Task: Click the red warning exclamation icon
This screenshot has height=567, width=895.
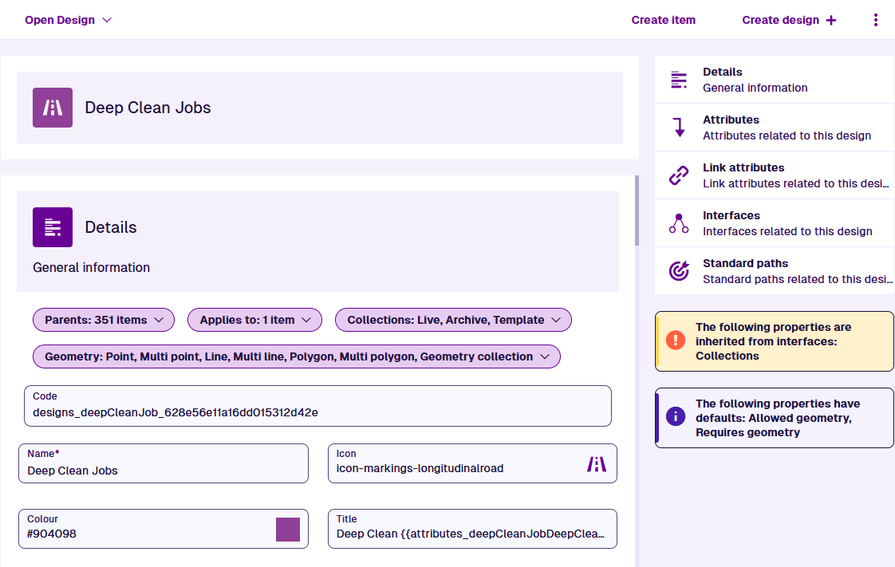Action: point(675,341)
